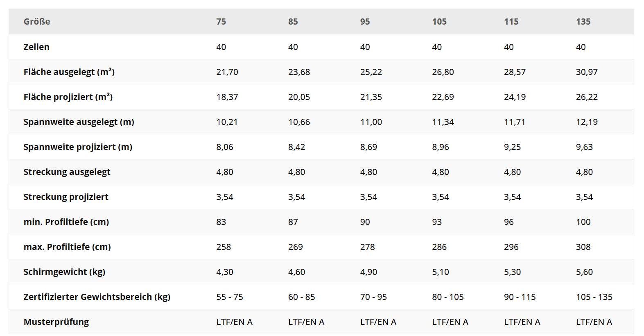Select the 'min. Profiltiefe (cm)' row label
This screenshot has width=644, height=336.
coord(66,222)
